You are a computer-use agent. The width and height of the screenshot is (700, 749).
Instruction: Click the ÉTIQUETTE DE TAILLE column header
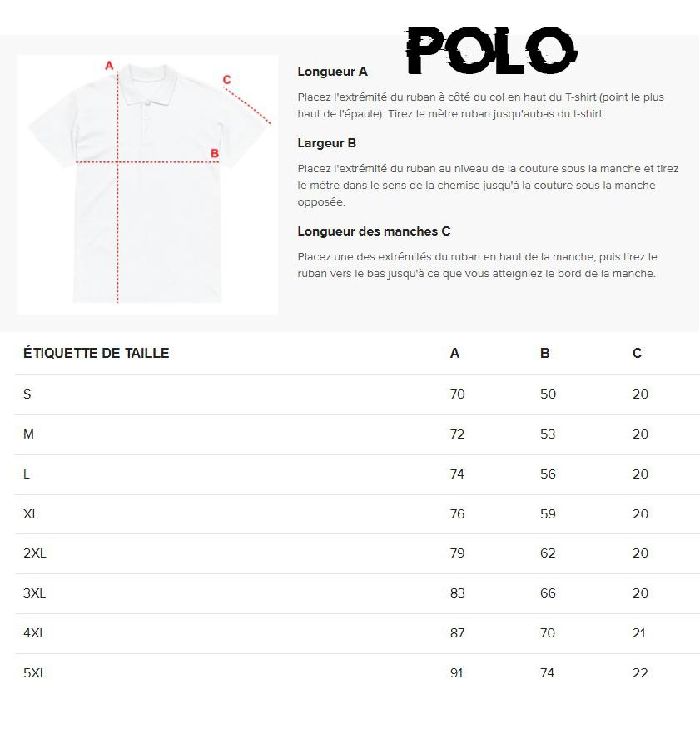(96, 353)
